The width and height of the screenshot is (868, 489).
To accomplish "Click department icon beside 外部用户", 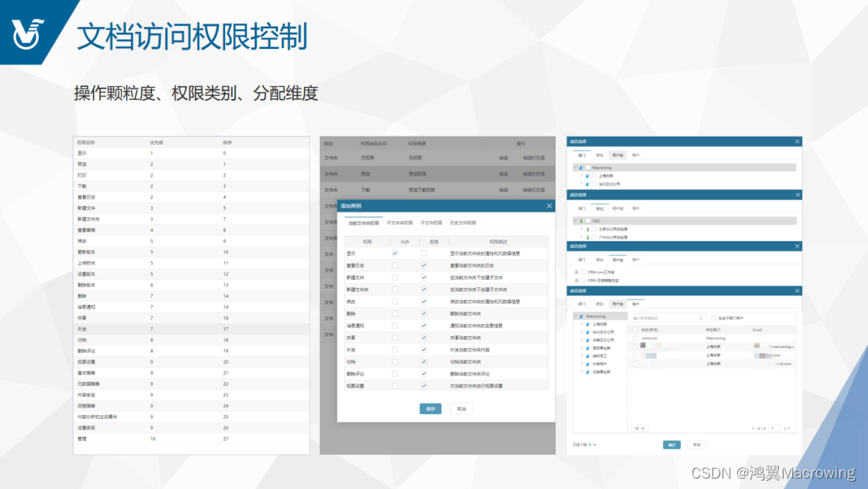I will 588,364.
